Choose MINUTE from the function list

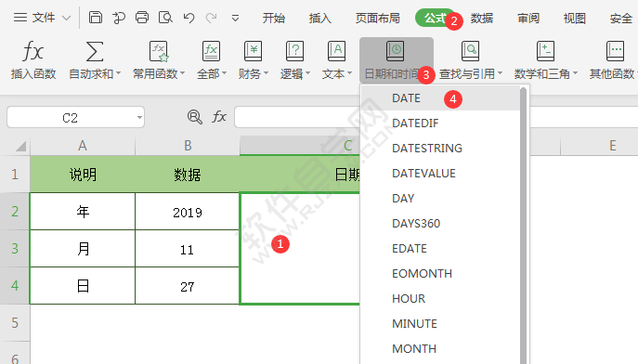pos(440,324)
